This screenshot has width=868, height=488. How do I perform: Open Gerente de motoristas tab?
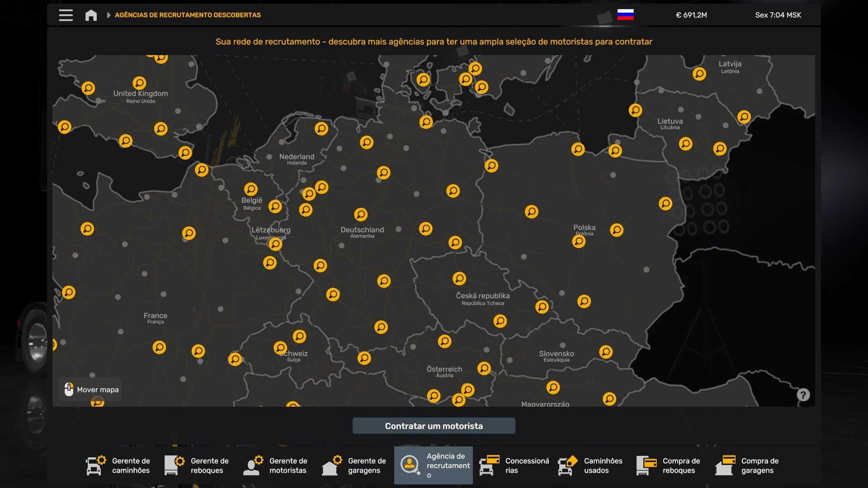click(276, 465)
